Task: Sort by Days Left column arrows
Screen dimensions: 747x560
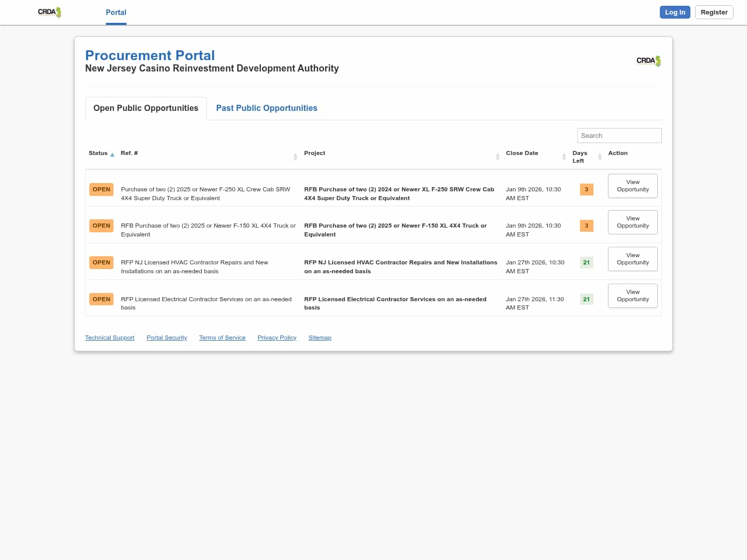Action: point(600,157)
